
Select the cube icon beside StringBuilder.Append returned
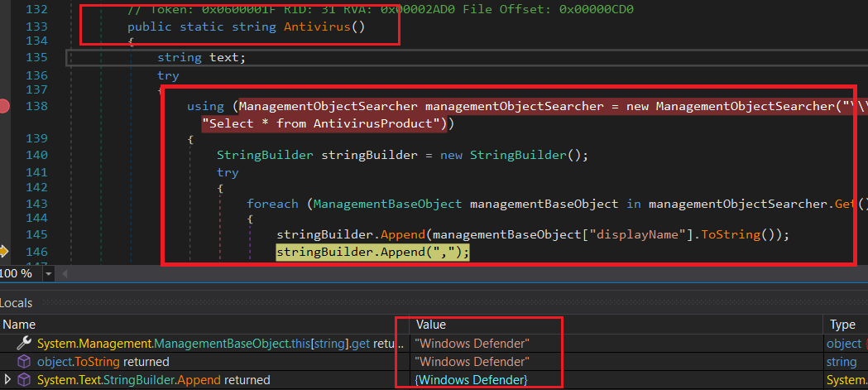[x=24, y=380]
